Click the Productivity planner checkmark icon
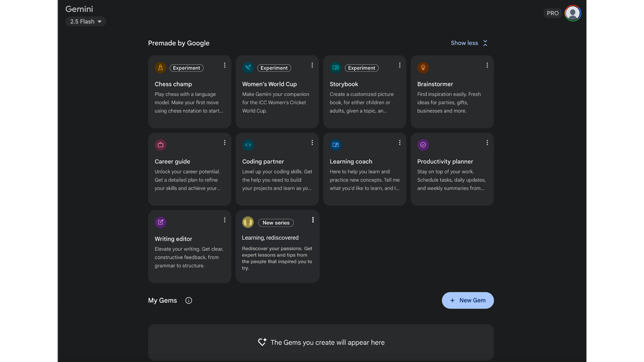Viewport: 644px width, 362px height. point(423,145)
